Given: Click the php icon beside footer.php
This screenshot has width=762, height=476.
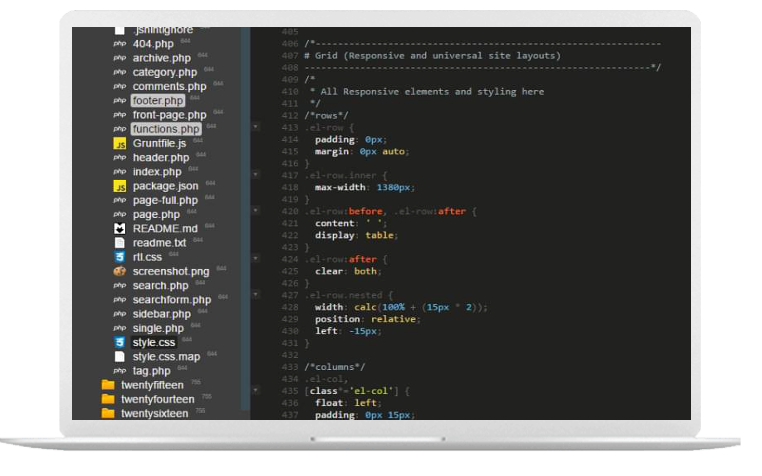Looking at the screenshot, I should [120, 101].
